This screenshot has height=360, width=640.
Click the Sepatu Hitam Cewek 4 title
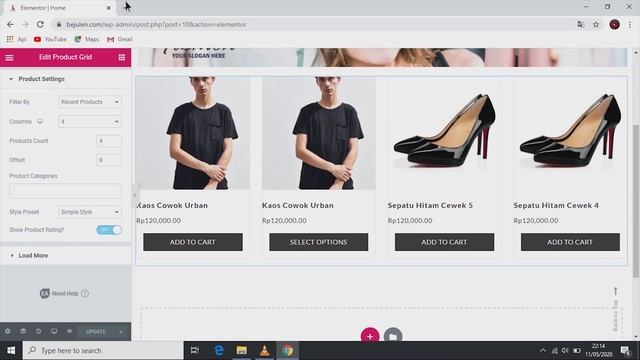click(556, 205)
